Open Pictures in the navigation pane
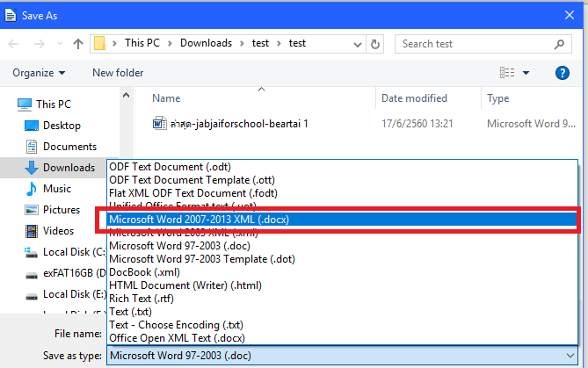The width and height of the screenshot is (588, 368). (52, 210)
